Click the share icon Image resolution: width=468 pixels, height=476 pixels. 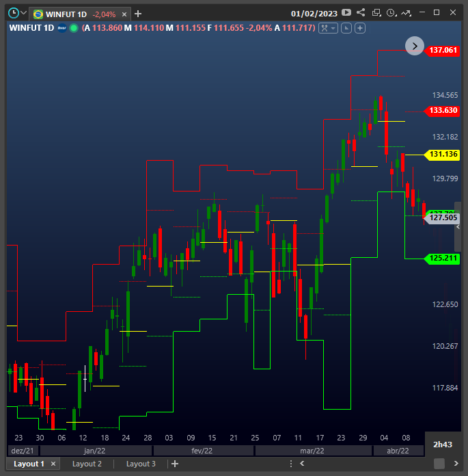tap(361, 12)
